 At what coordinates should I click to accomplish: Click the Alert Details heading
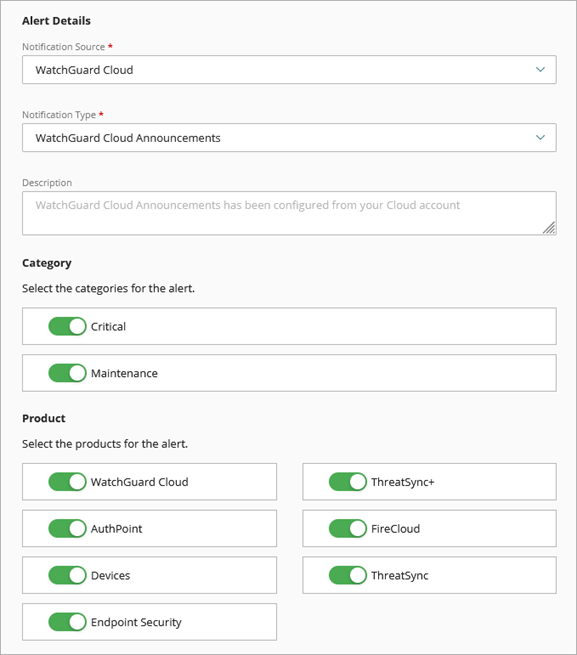(x=56, y=21)
